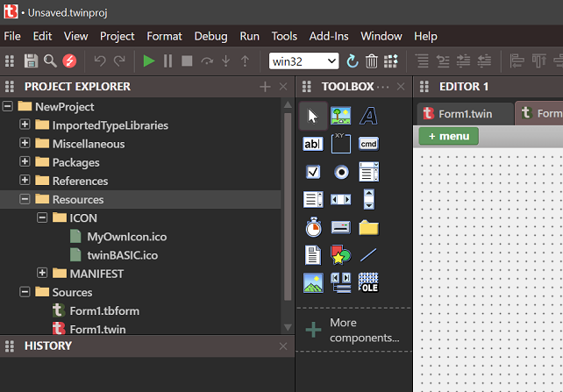The image size is (563, 392).
Task: Open the win32 platform dropdown
Action: coord(303,61)
